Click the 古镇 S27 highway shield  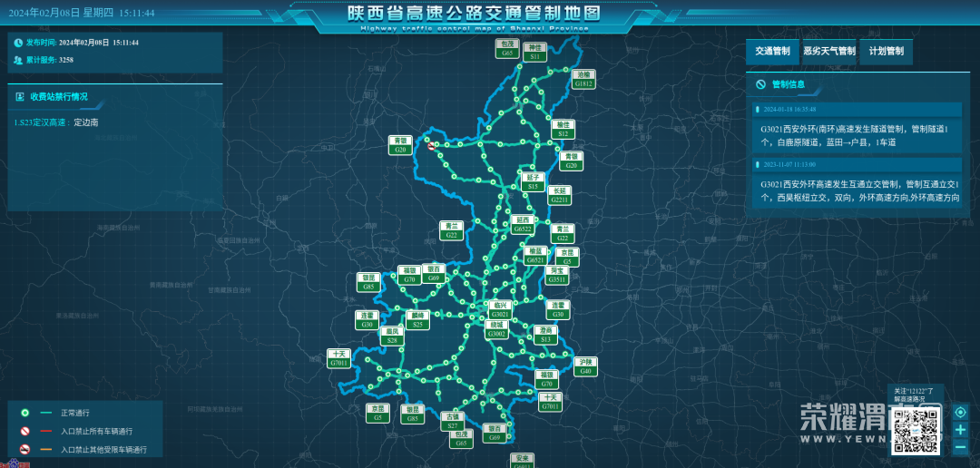point(452,421)
